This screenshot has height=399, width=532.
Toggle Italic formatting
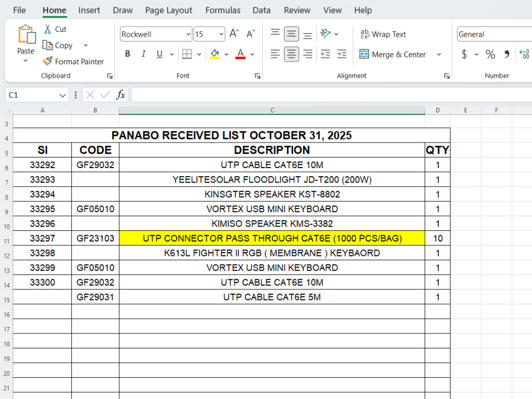[x=144, y=54]
